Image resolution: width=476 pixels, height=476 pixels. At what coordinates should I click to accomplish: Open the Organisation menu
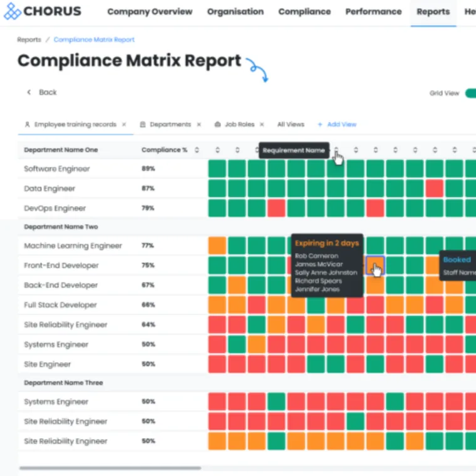pos(235,11)
